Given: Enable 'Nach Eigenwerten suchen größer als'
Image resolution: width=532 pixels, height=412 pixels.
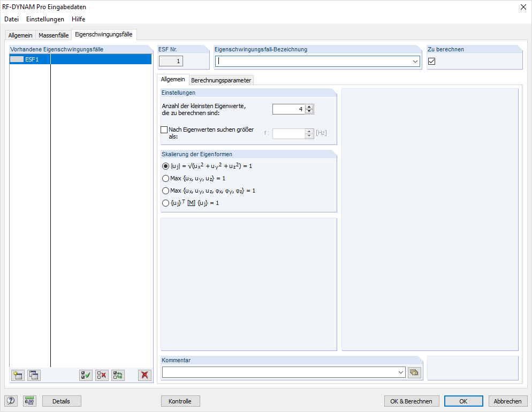Looking at the screenshot, I should pyautogui.click(x=164, y=130).
